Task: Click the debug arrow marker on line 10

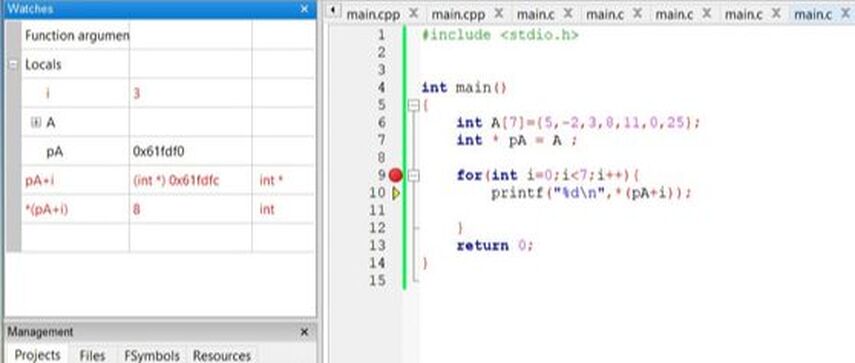Action: pyautogui.click(x=396, y=193)
